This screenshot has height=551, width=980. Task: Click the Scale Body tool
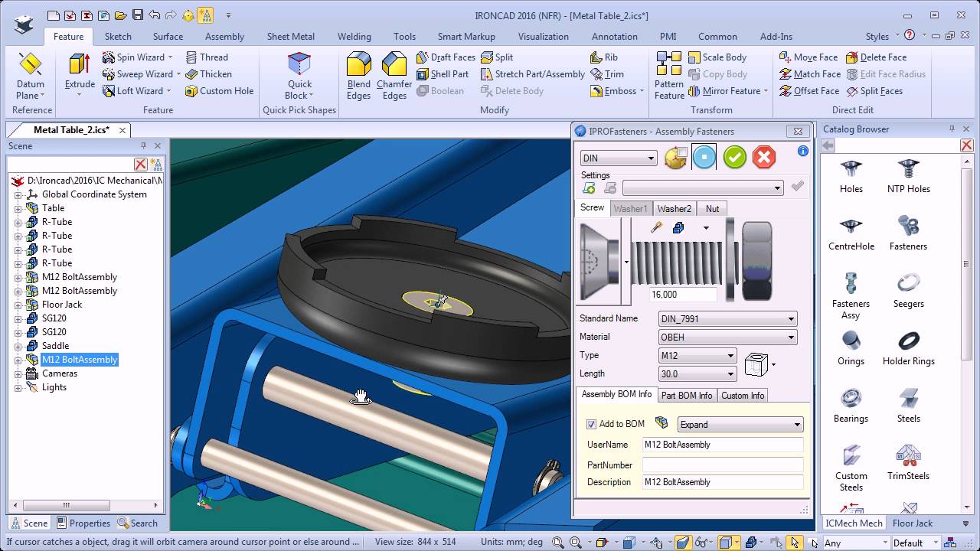(x=717, y=57)
